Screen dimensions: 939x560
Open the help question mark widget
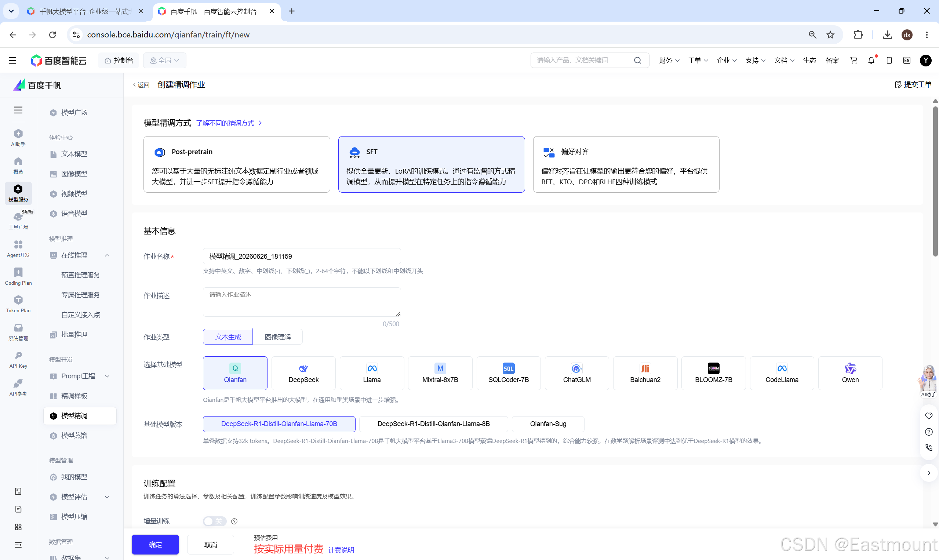click(928, 432)
